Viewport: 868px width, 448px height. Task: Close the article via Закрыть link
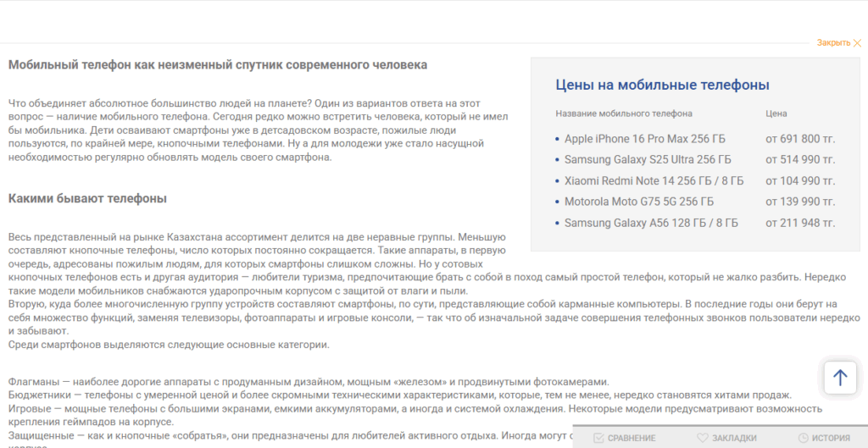[833, 42]
